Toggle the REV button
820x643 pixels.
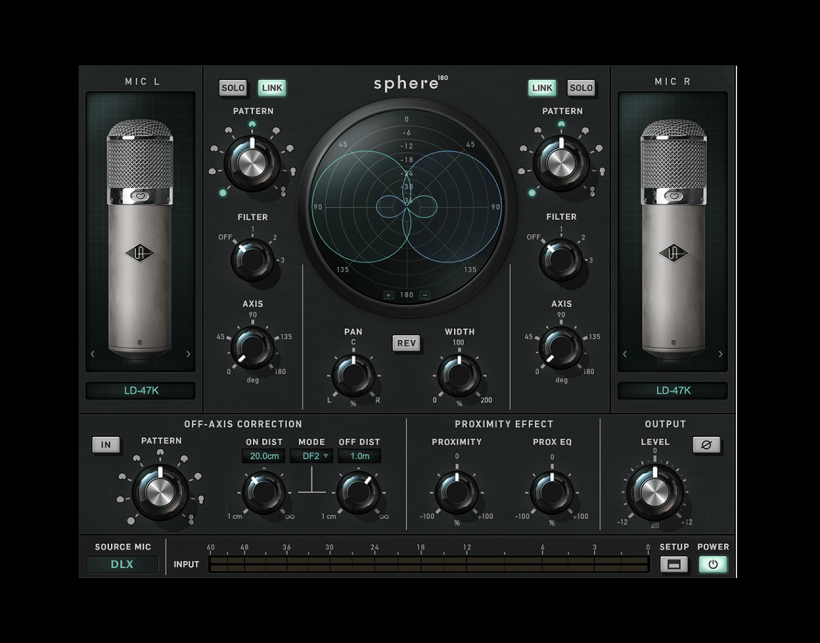(x=406, y=343)
